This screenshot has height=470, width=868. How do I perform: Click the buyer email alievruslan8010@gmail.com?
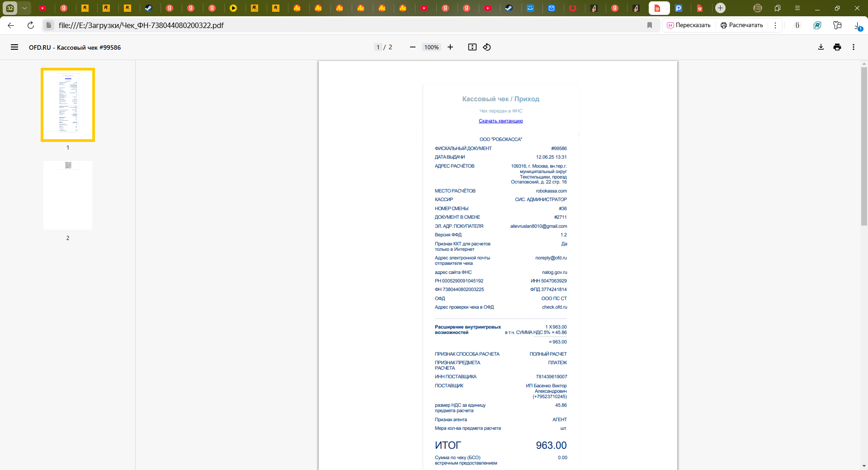pyautogui.click(x=538, y=226)
